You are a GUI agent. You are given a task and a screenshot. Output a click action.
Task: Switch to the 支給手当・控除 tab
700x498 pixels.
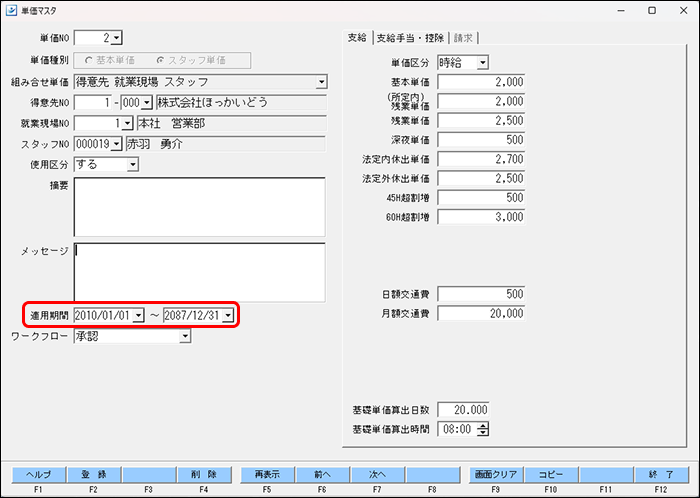410,38
